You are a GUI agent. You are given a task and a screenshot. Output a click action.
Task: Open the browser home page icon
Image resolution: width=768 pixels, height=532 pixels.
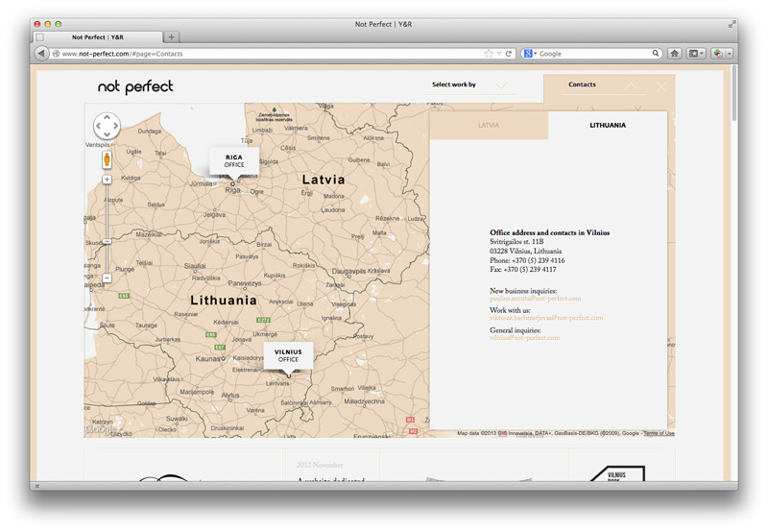[675, 54]
